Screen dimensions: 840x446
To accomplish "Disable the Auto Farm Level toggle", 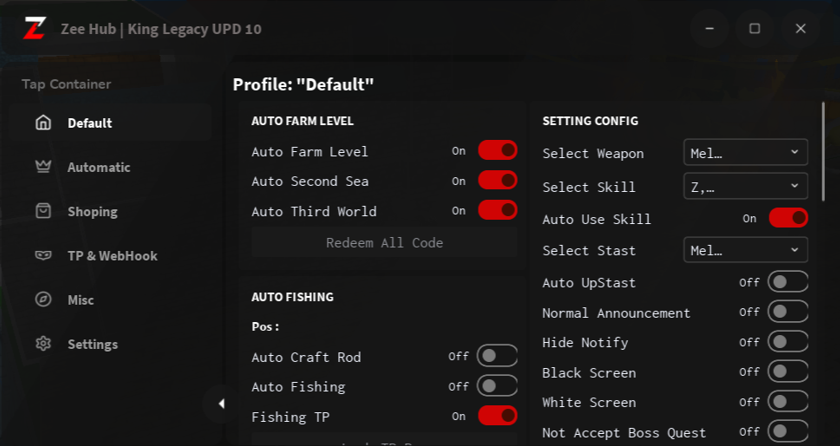I will click(497, 151).
